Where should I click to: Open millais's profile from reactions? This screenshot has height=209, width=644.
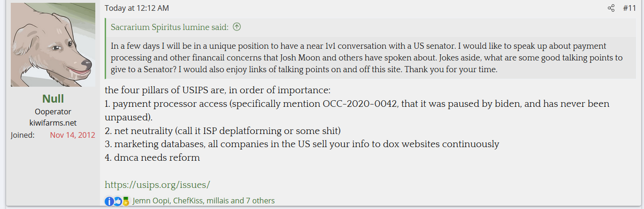coord(218,201)
